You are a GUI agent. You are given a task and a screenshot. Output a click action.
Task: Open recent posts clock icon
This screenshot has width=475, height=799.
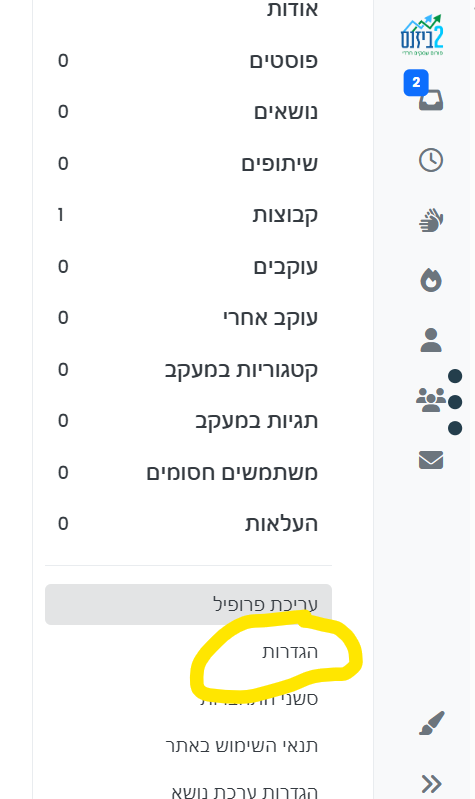(431, 160)
